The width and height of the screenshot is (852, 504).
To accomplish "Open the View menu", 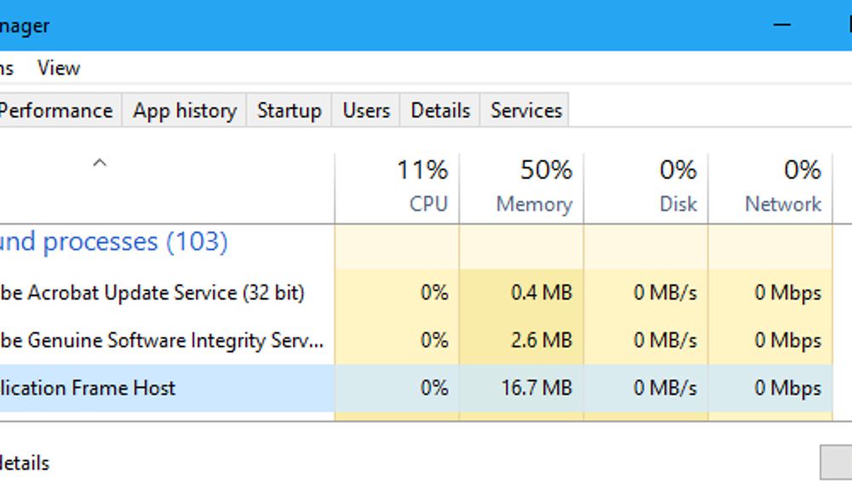I will (x=58, y=67).
